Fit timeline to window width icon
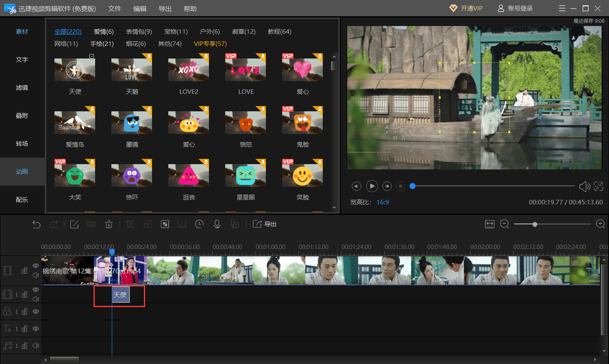Screen dimensions: 609x364 click(490, 224)
